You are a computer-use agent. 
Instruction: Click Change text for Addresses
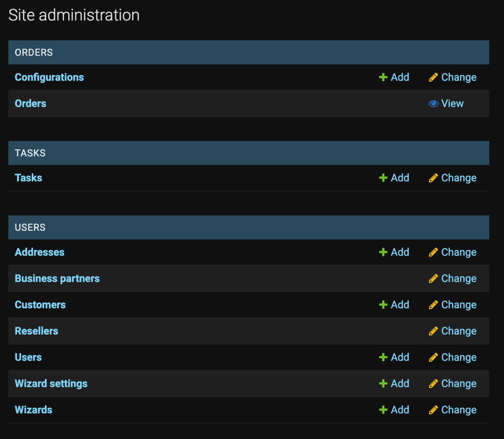pyautogui.click(x=459, y=252)
